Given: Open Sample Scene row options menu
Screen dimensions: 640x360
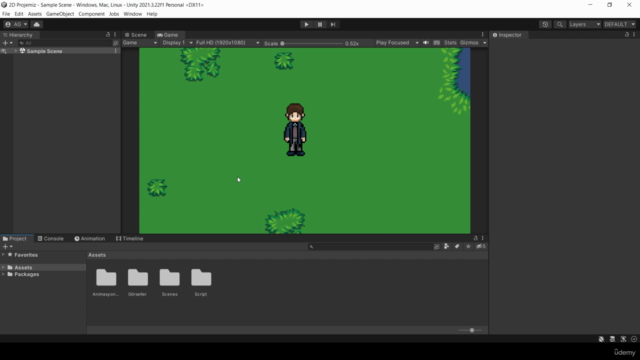Looking at the screenshot, I should (x=116, y=51).
